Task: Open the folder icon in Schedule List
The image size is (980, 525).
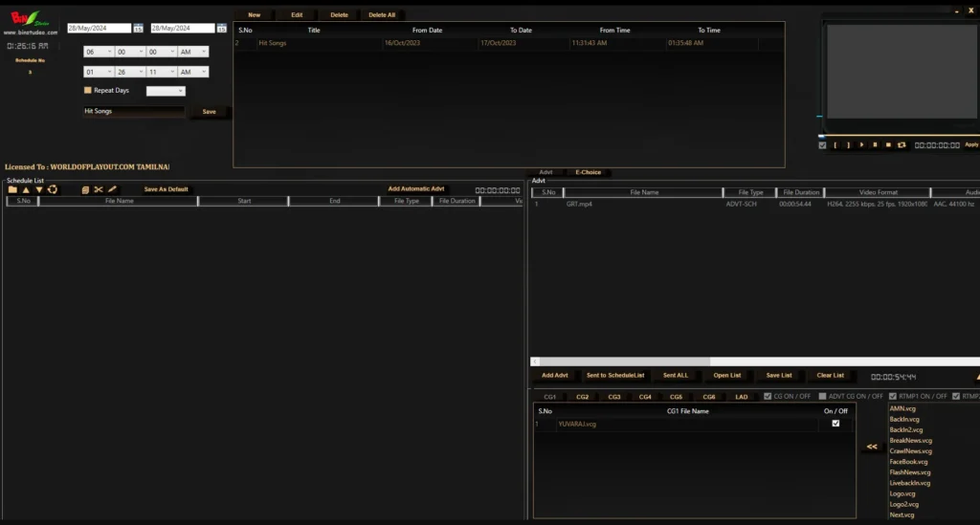Action: pyautogui.click(x=12, y=189)
